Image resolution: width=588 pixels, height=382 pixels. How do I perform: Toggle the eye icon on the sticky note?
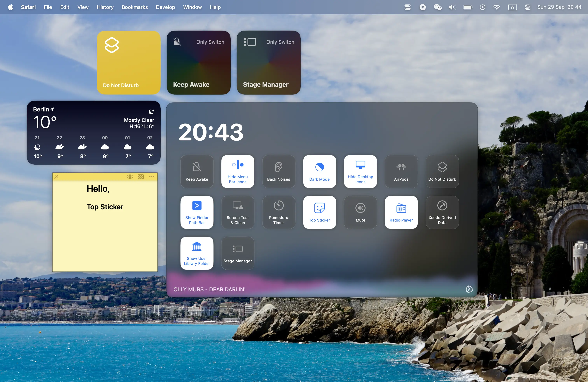coord(130,177)
